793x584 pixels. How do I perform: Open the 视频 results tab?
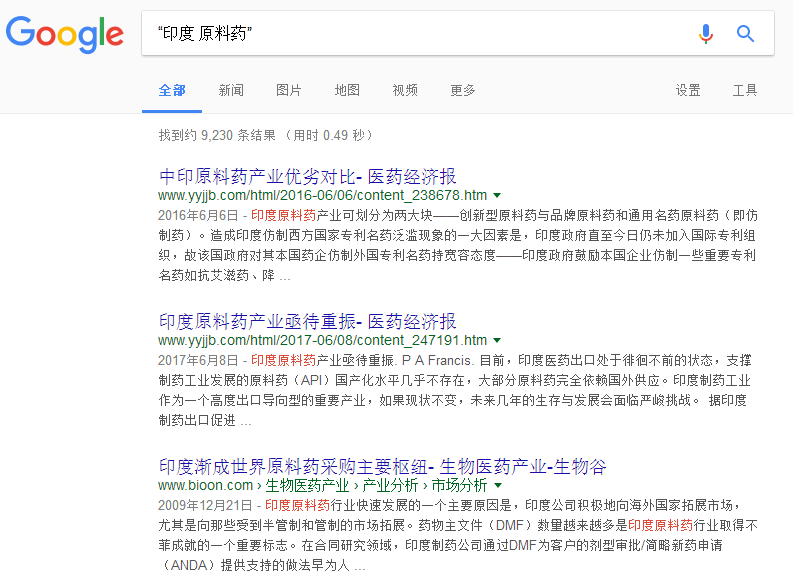[405, 90]
